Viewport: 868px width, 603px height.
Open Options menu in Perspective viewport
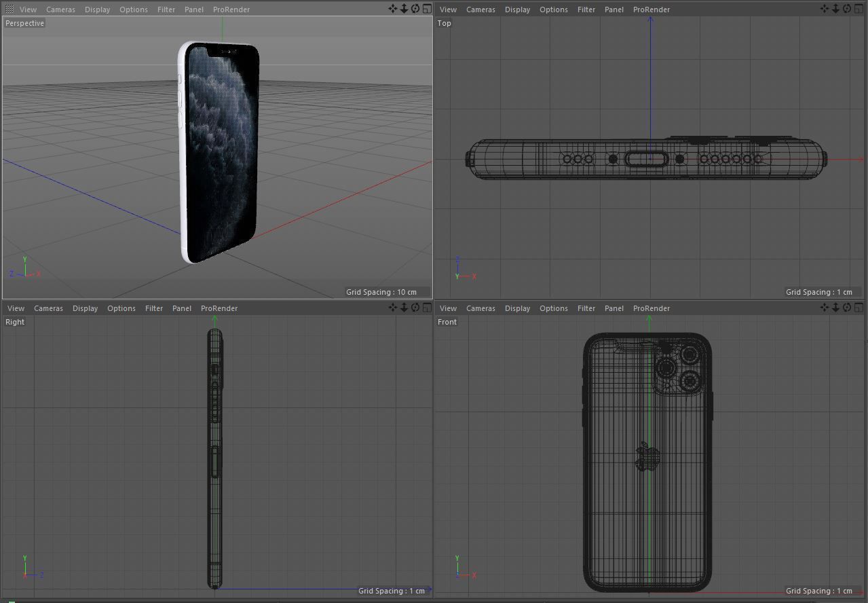pos(133,10)
